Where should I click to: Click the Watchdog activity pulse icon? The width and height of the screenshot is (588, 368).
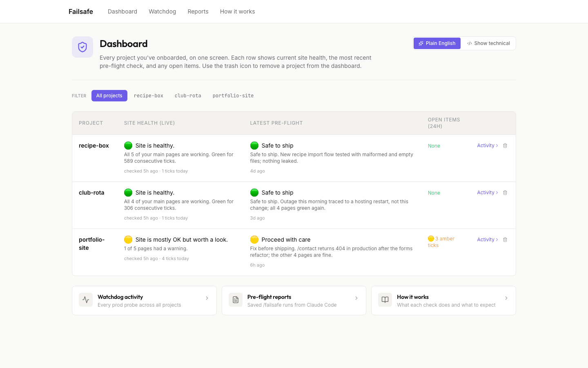[86, 300]
